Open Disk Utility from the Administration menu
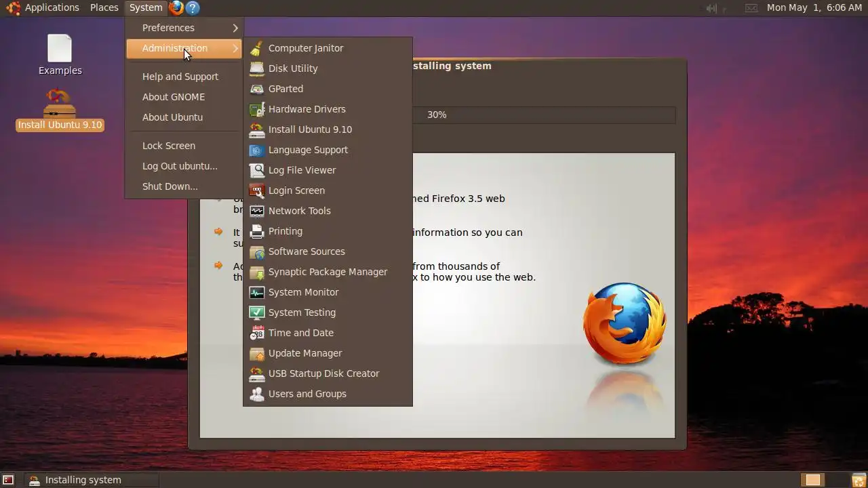 328,68
